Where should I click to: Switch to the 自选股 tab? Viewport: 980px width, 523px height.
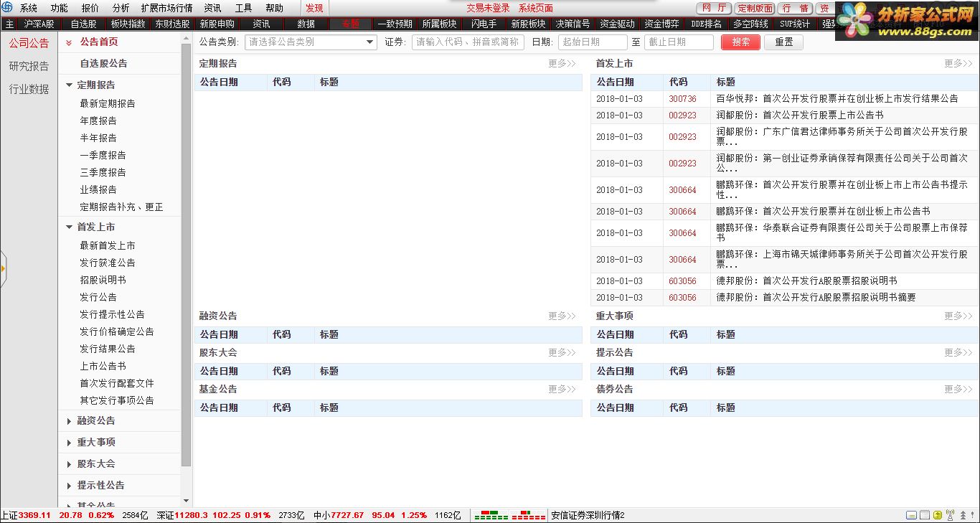(x=83, y=24)
